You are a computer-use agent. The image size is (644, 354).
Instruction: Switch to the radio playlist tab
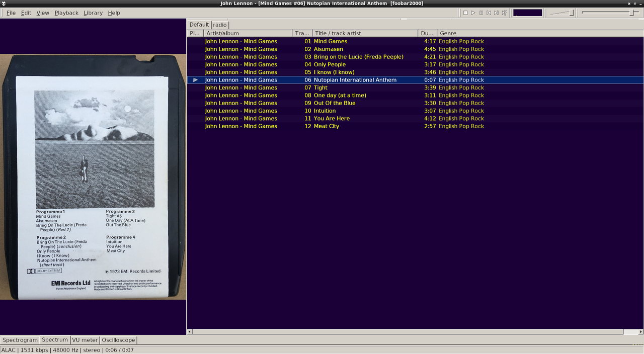pyautogui.click(x=220, y=25)
